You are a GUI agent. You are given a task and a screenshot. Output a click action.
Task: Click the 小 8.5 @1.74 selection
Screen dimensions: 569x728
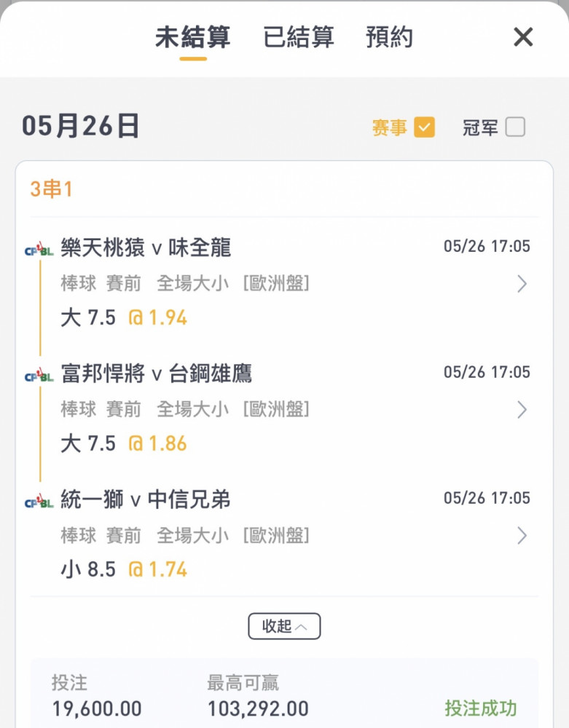click(124, 570)
